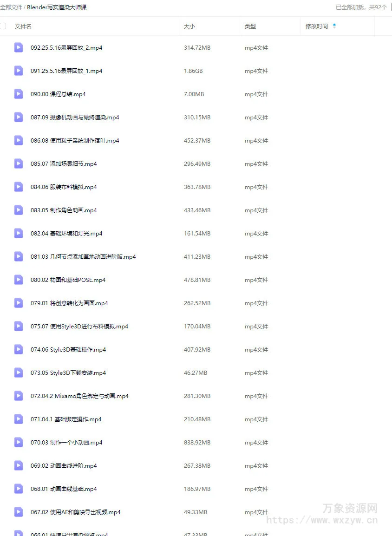Select Blender写实渲染大师课 breadcrumb folder
Image resolution: width=392 pixels, height=536 pixels.
(x=57, y=7)
